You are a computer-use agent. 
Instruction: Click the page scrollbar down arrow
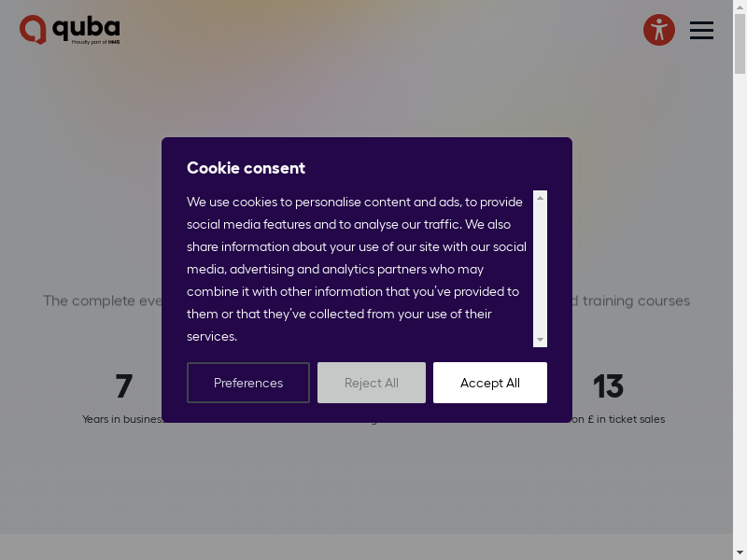click(x=740, y=552)
